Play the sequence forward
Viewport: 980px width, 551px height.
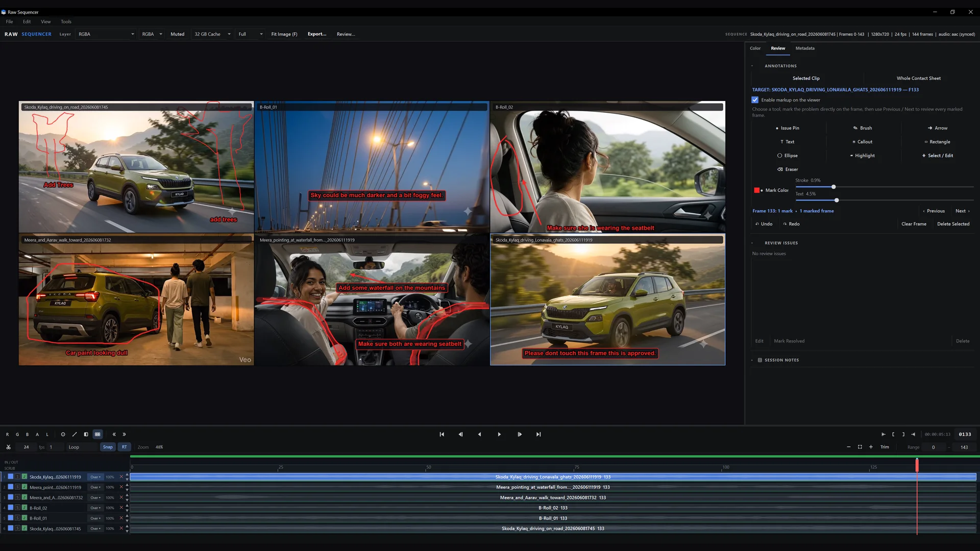499,434
